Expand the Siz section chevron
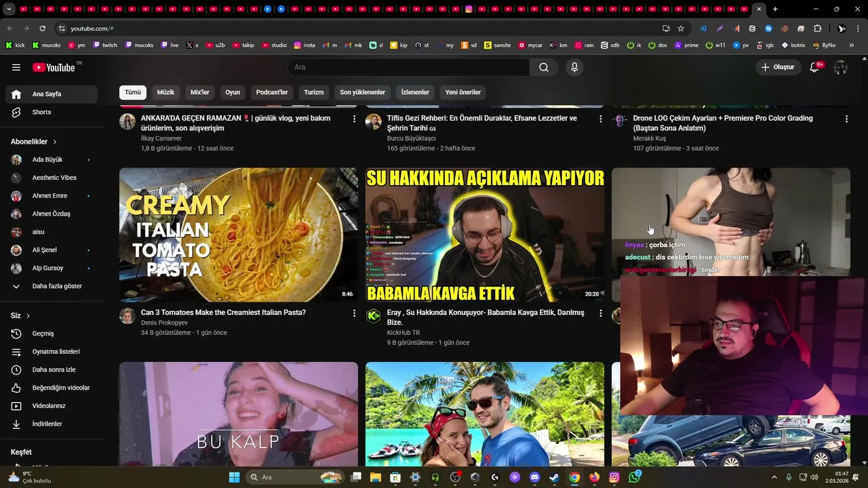This screenshot has height=488, width=868. (x=28, y=316)
